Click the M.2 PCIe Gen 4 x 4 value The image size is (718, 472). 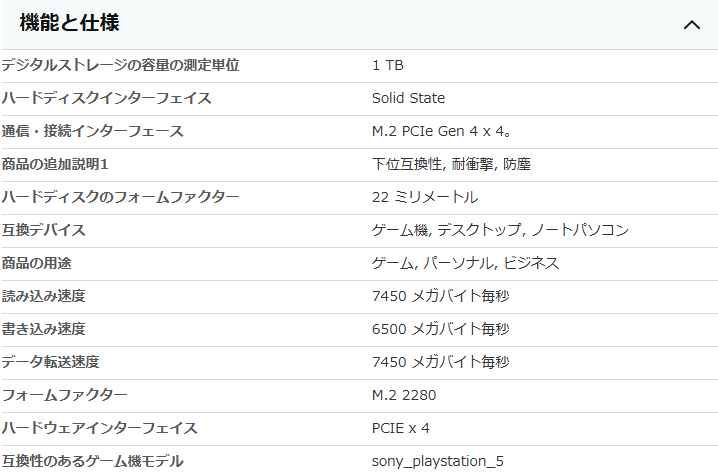point(441,131)
